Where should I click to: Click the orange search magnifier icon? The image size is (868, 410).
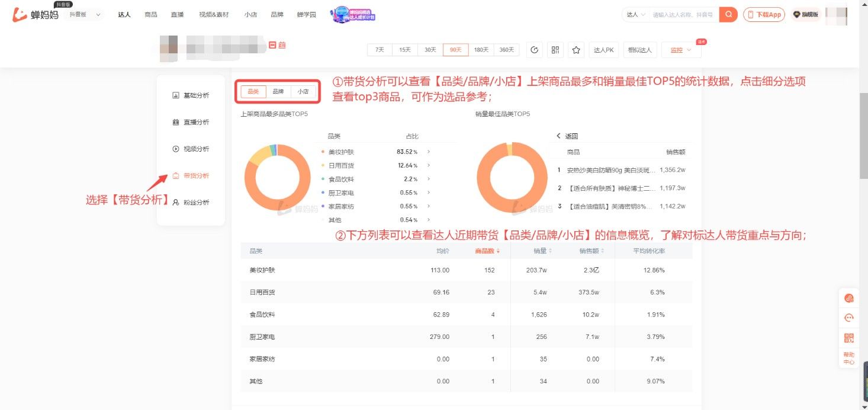[x=728, y=14]
